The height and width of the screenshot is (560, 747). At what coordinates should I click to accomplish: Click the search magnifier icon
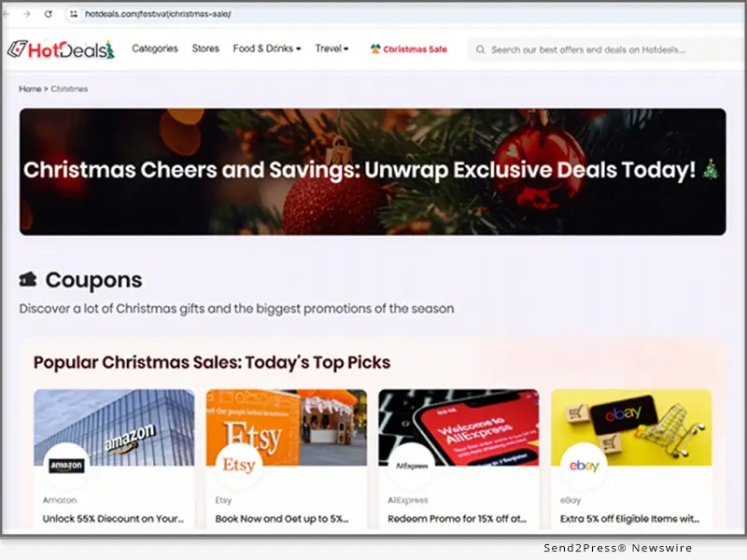point(480,49)
